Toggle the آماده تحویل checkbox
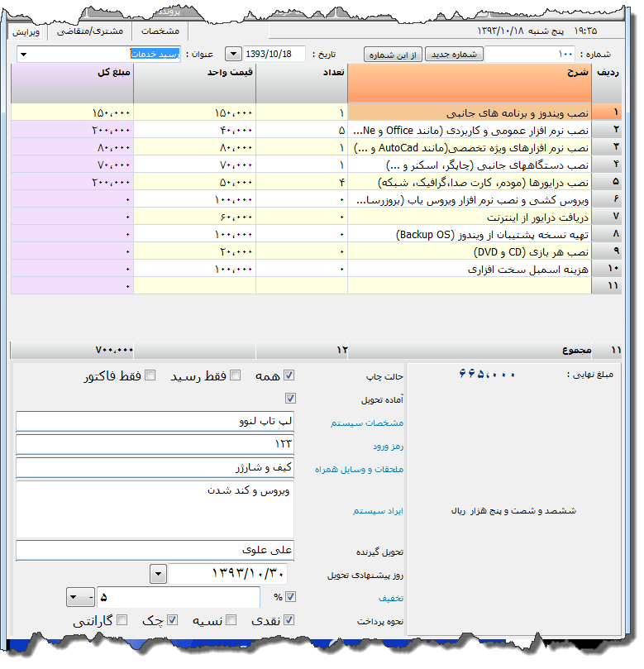Viewport: 644px width, 669px height. [290, 398]
